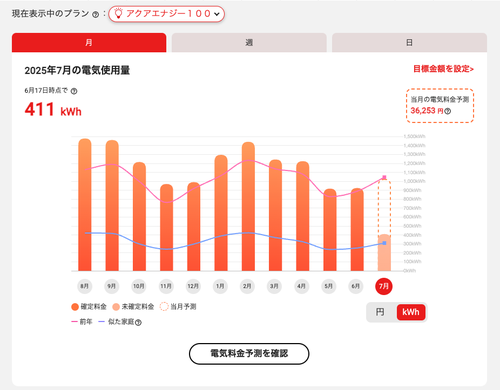Click help icon beside 似た家庭
500x390 pixels.
(x=138, y=323)
